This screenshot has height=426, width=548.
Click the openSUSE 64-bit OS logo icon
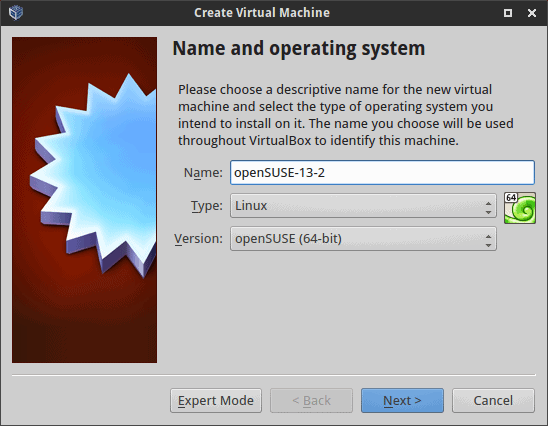click(x=520, y=208)
